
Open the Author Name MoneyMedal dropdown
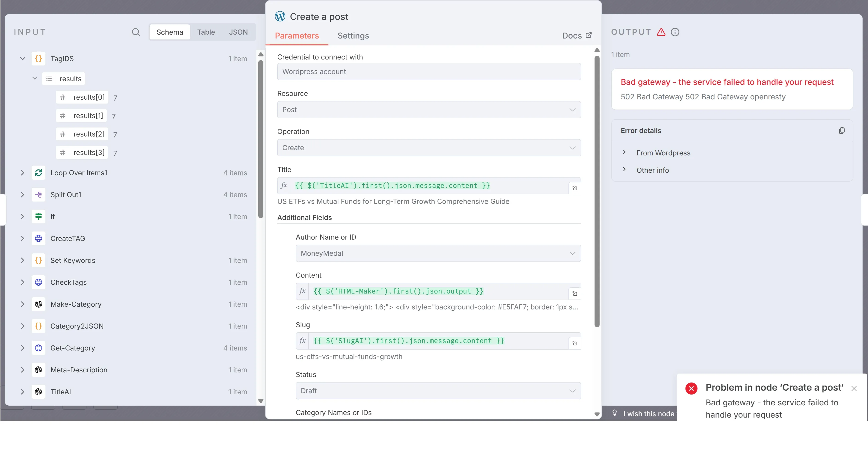(x=438, y=253)
